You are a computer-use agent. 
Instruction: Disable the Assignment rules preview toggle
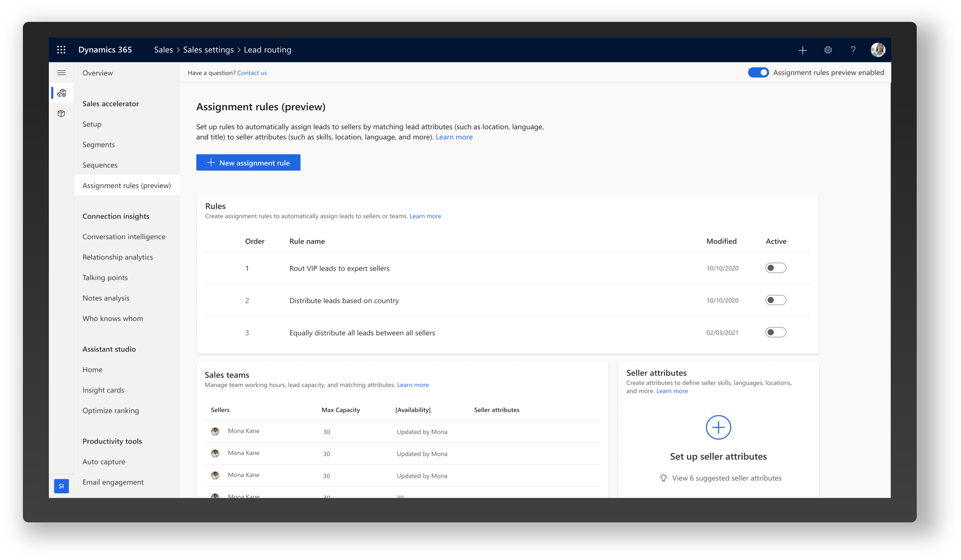(x=758, y=73)
